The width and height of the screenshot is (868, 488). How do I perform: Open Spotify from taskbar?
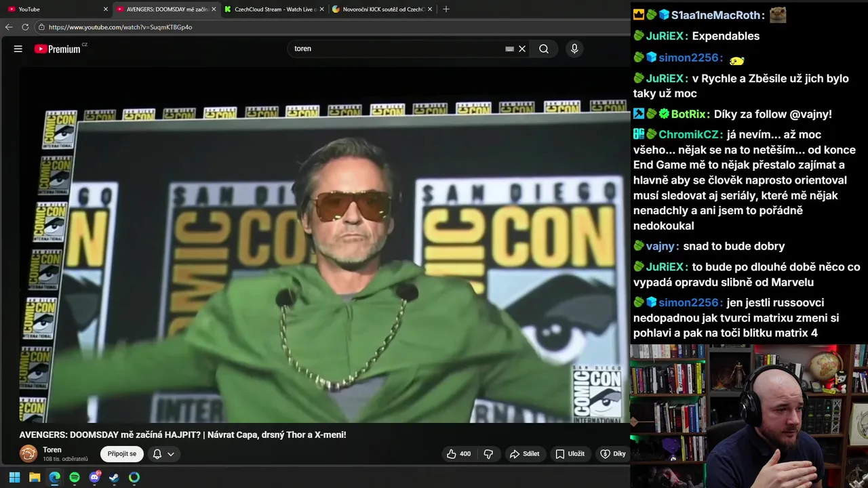75,477
